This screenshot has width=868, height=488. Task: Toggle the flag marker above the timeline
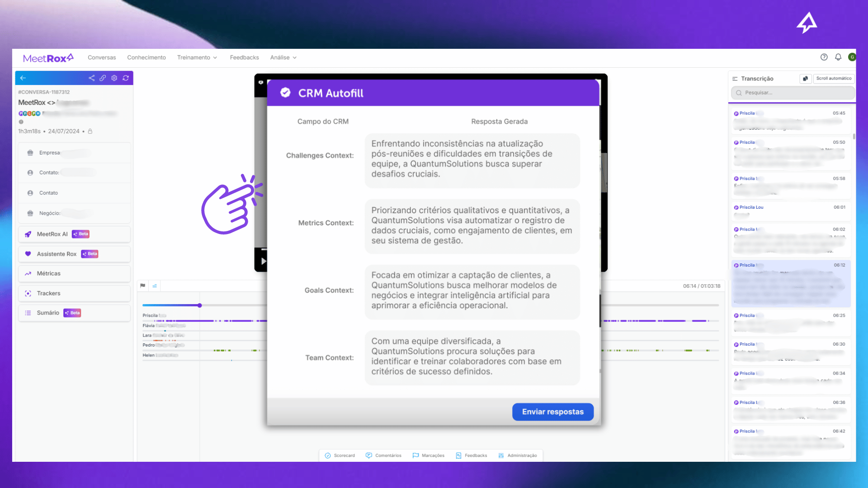click(143, 285)
